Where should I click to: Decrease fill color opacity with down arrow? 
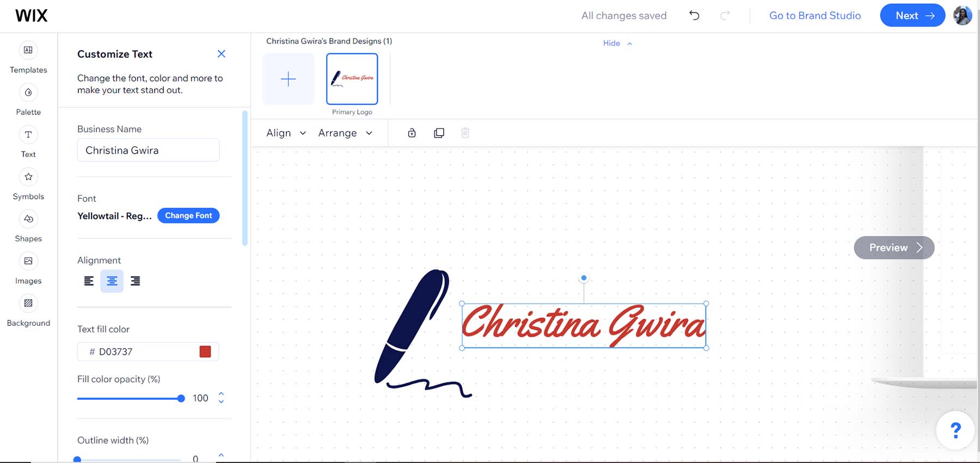click(x=221, y=401)
